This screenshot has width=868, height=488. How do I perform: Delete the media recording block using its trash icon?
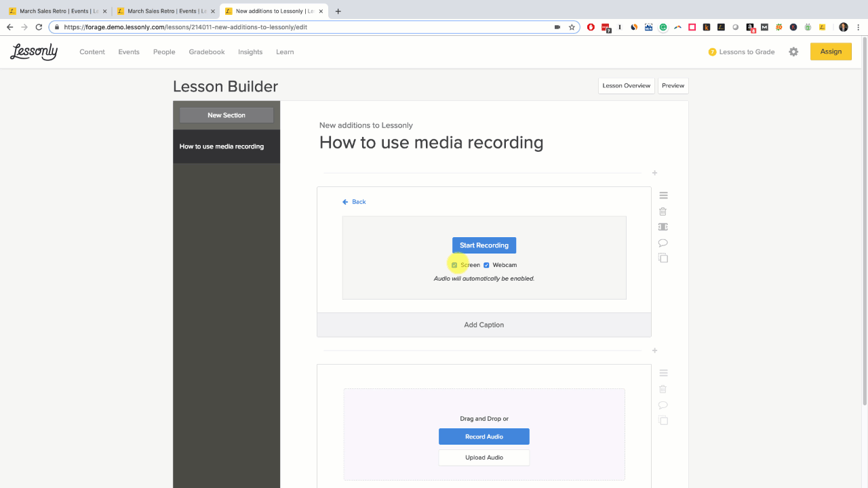[663, 211]
